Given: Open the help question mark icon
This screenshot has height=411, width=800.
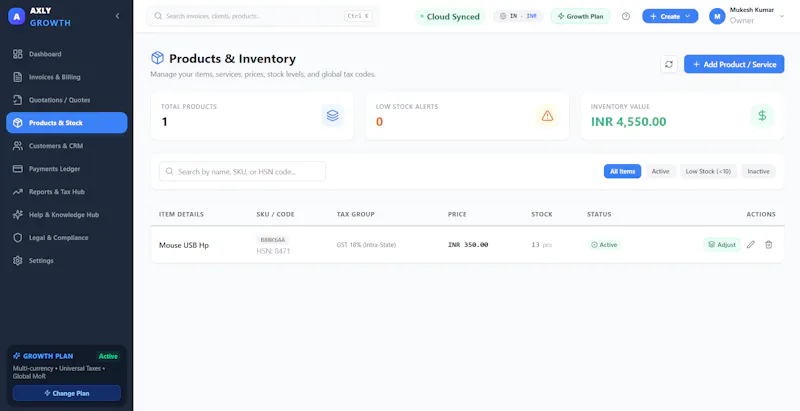Looking at the screenshot, I should pos(626,16).
